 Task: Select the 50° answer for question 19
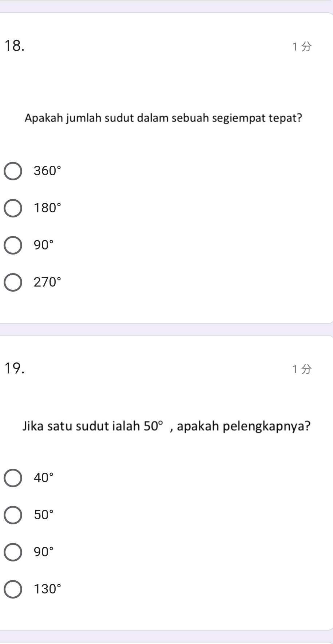click(13, 515)
